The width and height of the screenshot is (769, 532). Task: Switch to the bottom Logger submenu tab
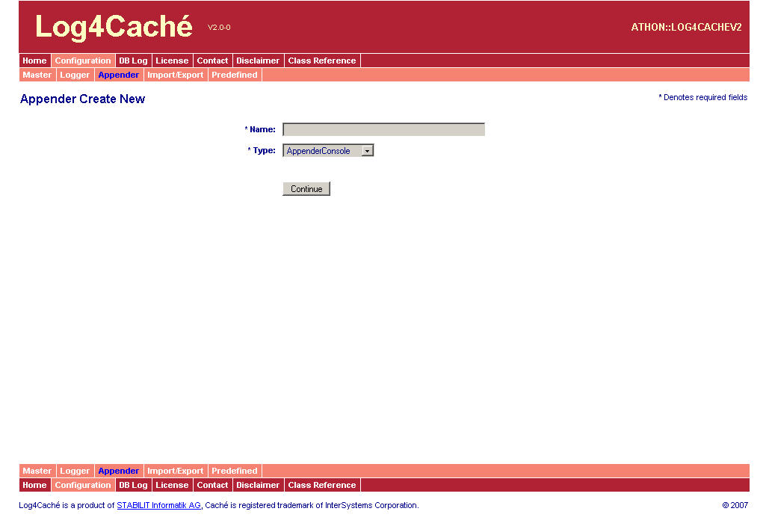coord(75,471)
